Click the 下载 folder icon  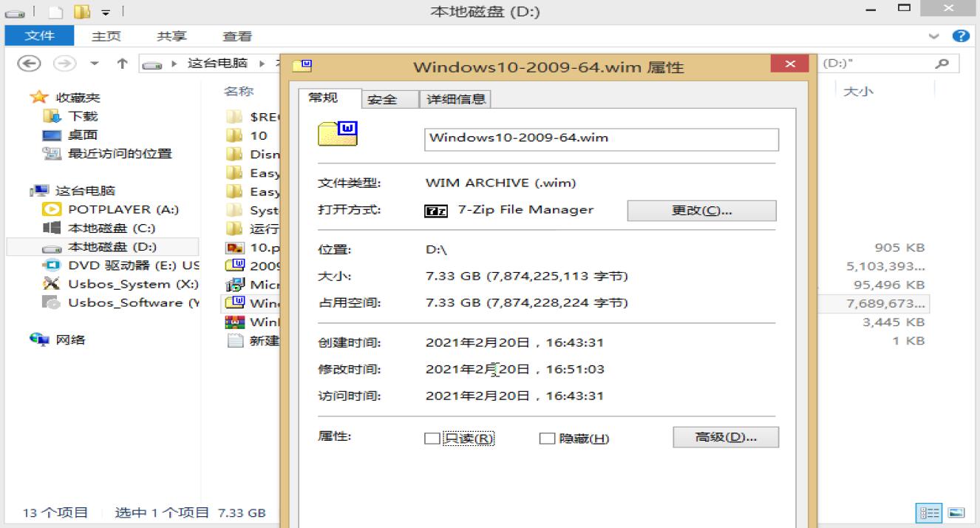(x=51, y=116)
